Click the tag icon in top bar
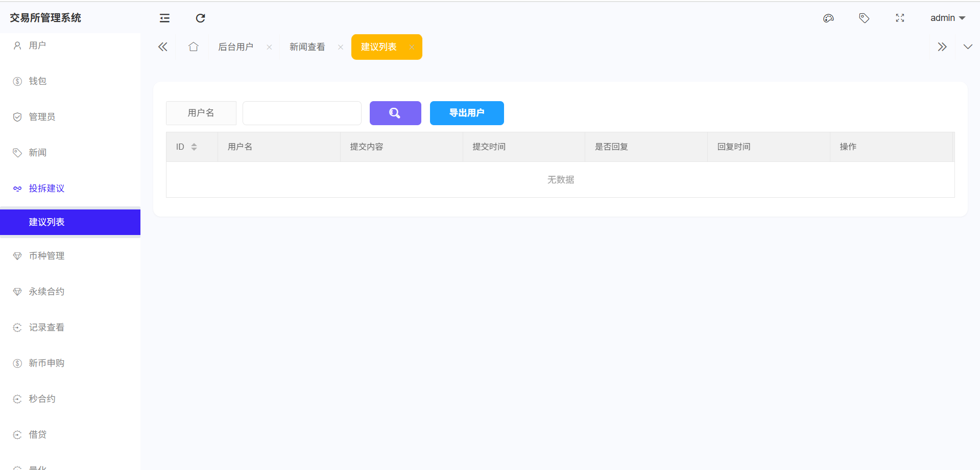The width and height of the screenshot is (980, 470). point(864,18)
